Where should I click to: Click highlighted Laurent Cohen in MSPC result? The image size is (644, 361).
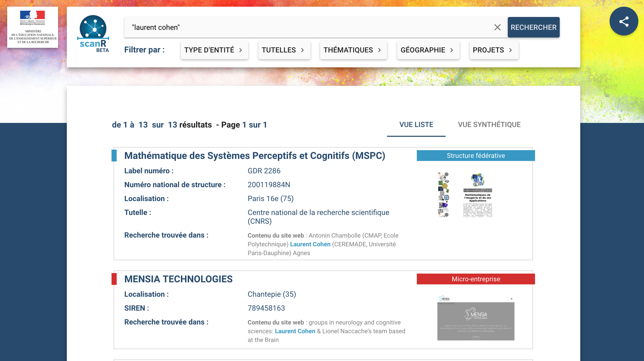pyautogui.click(x=310, y=244)
